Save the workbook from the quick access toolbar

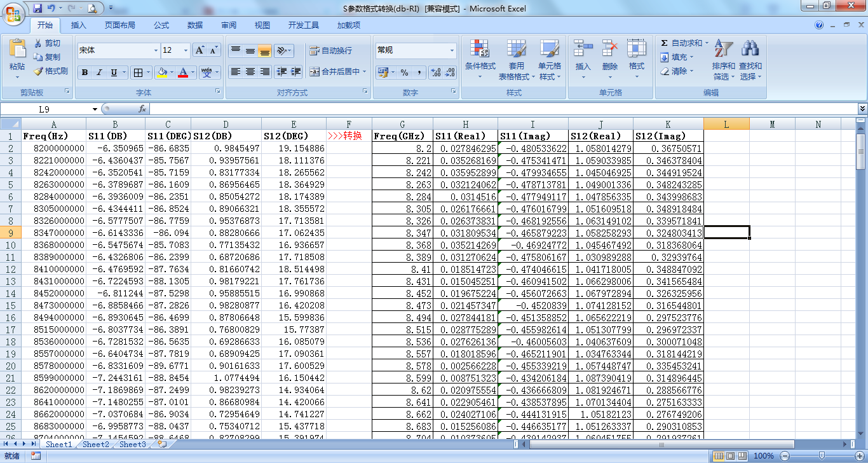[x=37, y=8]
